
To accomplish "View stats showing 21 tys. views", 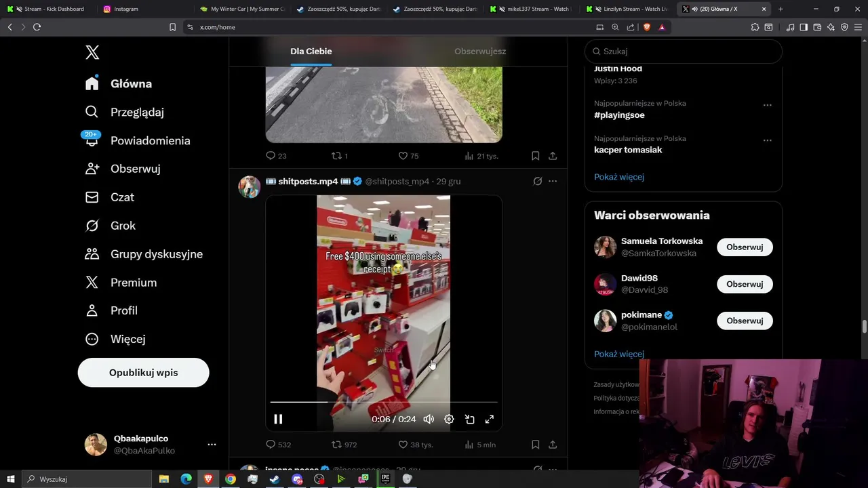I will pos(481,156).
